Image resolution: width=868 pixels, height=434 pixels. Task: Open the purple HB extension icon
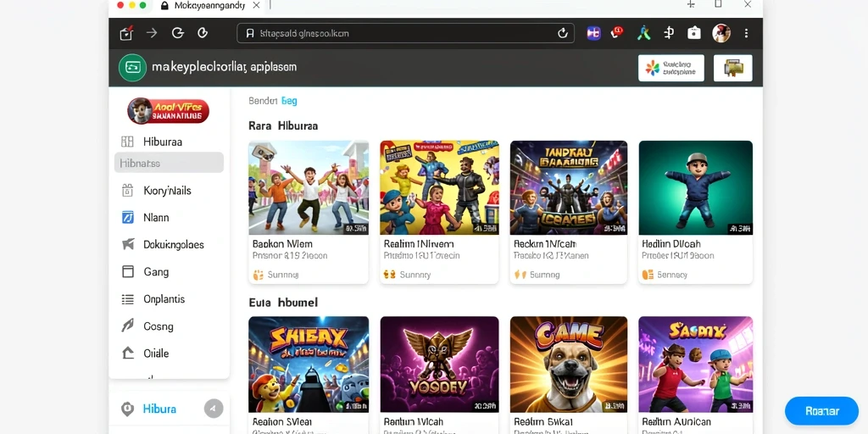(x=593, y=33)
